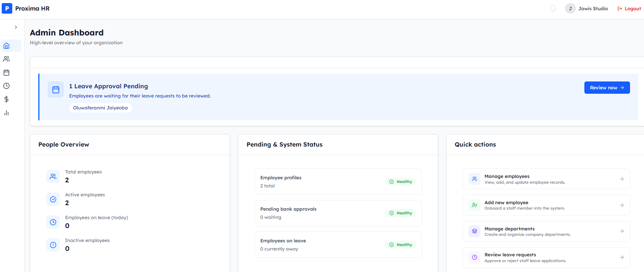Click the Proxima HR logo icon
This screenshot has height=272, width=644.
[x=7, y=8]
